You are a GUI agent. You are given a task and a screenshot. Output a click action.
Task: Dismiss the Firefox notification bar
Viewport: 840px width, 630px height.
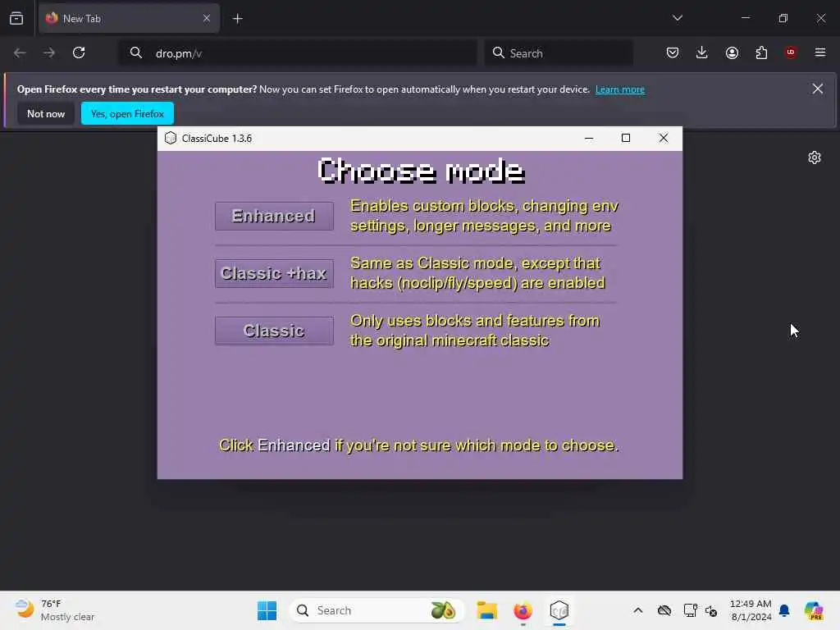818,89
